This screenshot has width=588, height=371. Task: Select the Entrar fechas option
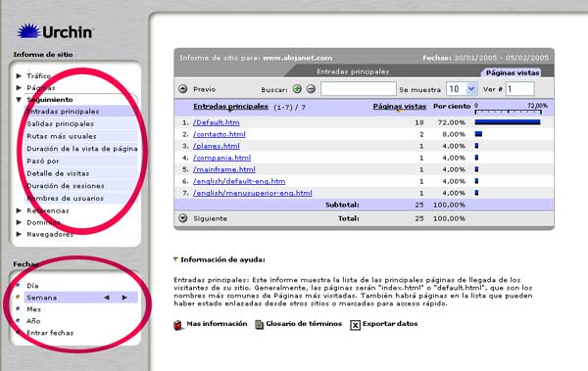click(50, 333)
